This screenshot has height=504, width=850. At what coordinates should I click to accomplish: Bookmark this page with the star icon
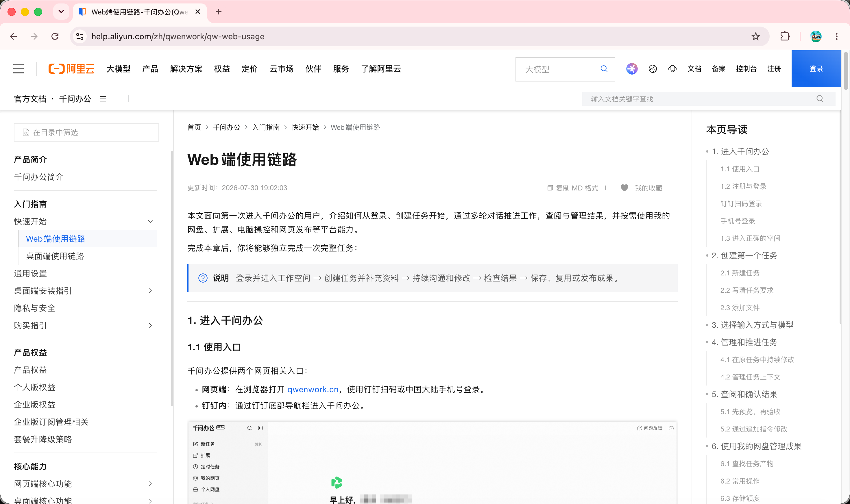755,36
